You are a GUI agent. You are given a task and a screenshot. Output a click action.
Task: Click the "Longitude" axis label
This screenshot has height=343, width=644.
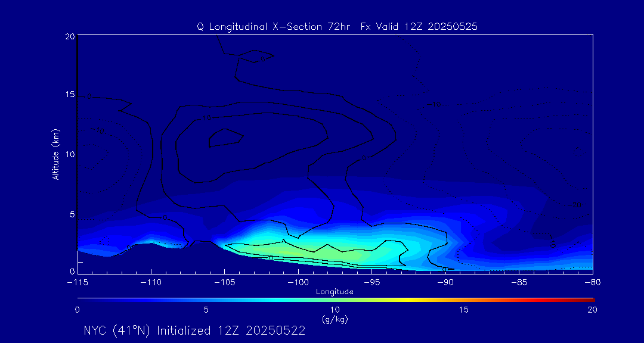pos(335,292)
